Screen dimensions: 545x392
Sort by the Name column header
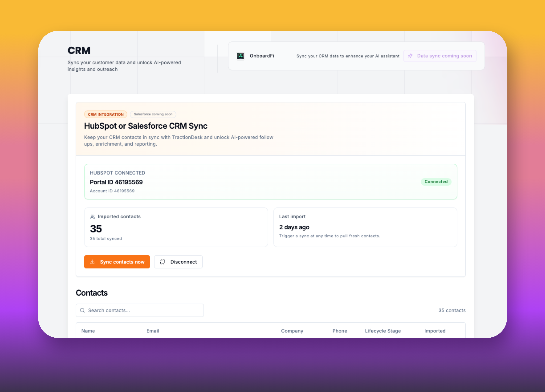click(x=88, y=331)
